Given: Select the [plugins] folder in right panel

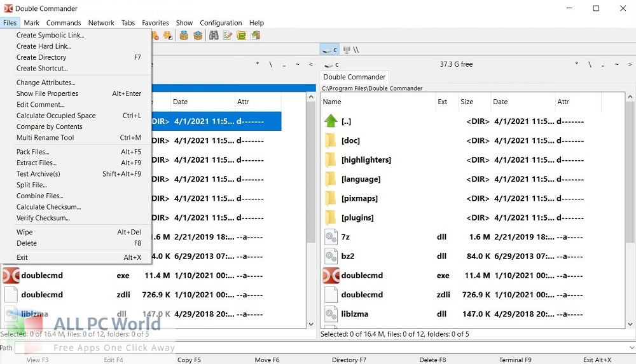Looking at the screenshot, I should click(357, 218).
